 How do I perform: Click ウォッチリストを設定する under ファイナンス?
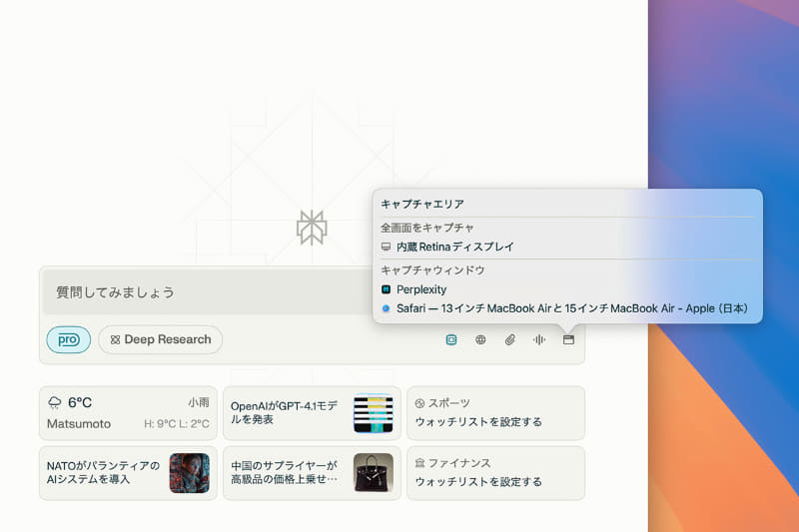tap(478, 482)
